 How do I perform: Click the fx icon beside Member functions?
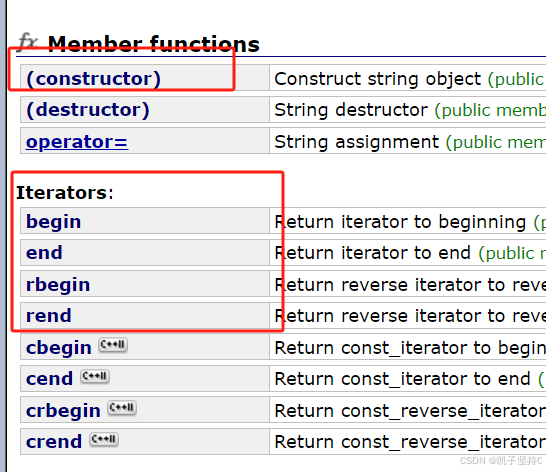[x=28, y=42]
